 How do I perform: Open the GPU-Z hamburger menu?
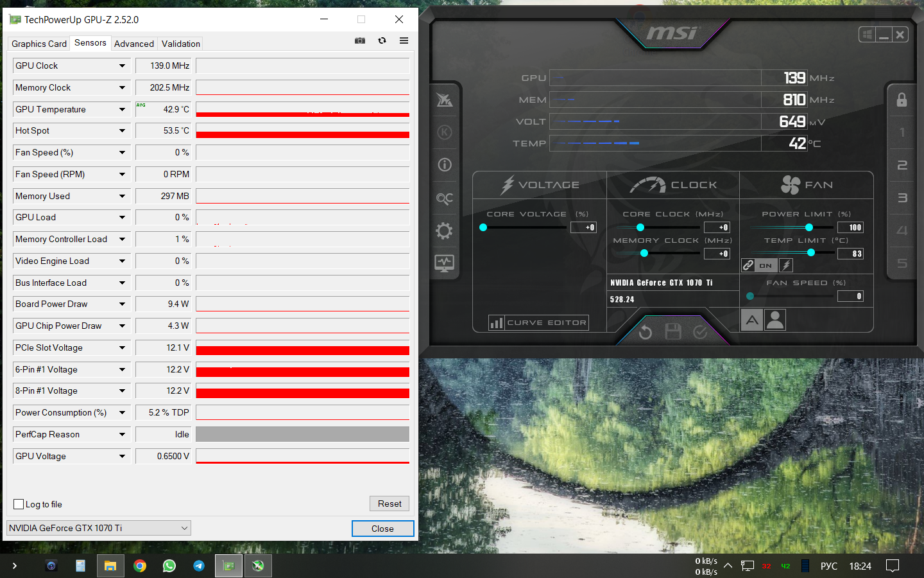pyautogui.click(x=404, y=40)
